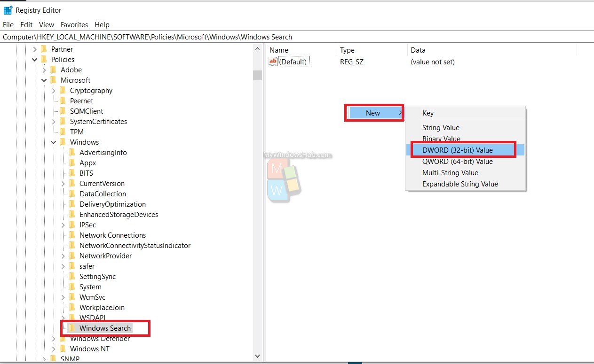Open the File menu
Viewport: 594px width, 364px height.
pyautogui.click(x=8, y=24)
